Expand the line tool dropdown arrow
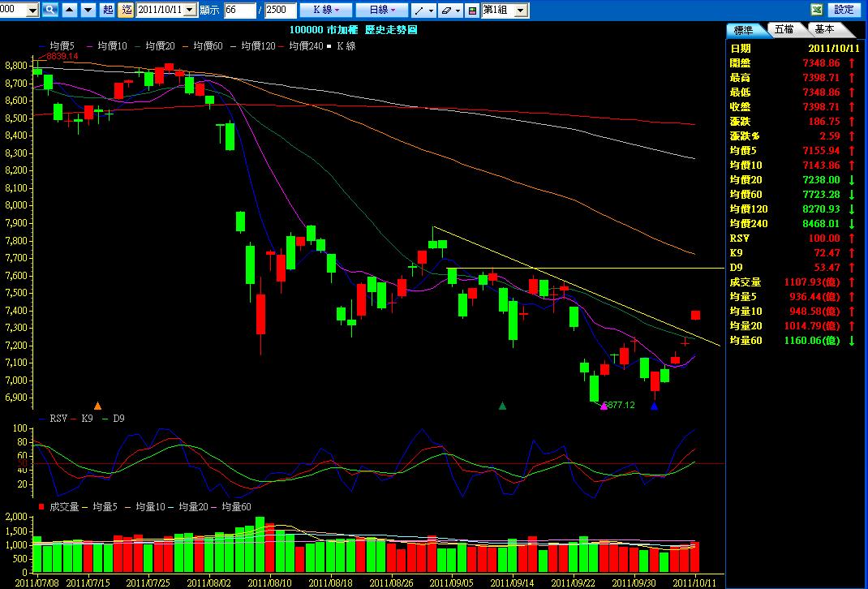Viewport: 868px width, 589px height. 432,10
